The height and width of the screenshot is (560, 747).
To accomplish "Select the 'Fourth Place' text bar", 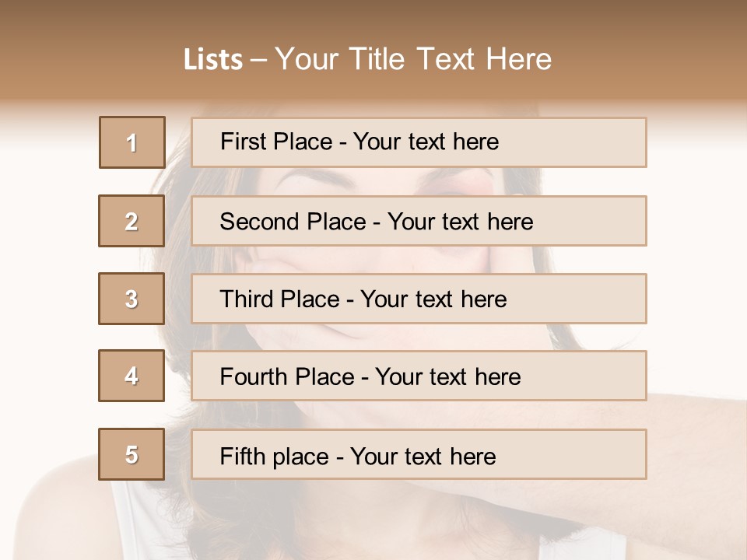I will (419, 376).
